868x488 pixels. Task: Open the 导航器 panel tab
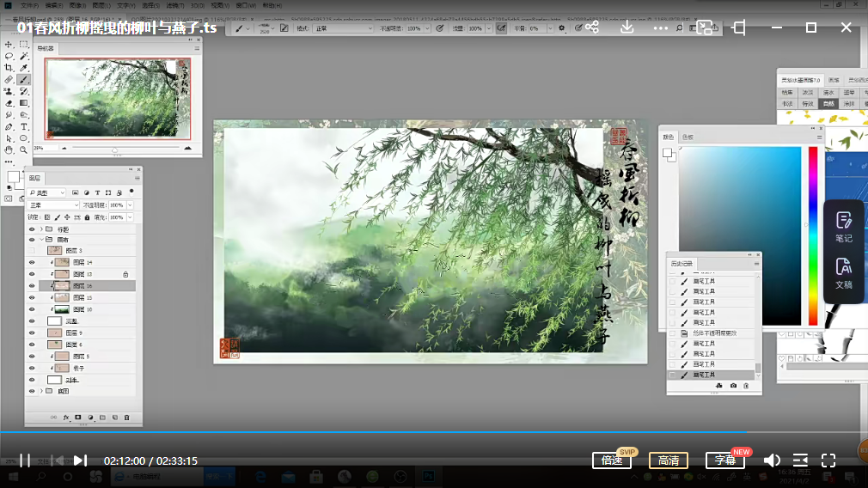pos(46,49)
